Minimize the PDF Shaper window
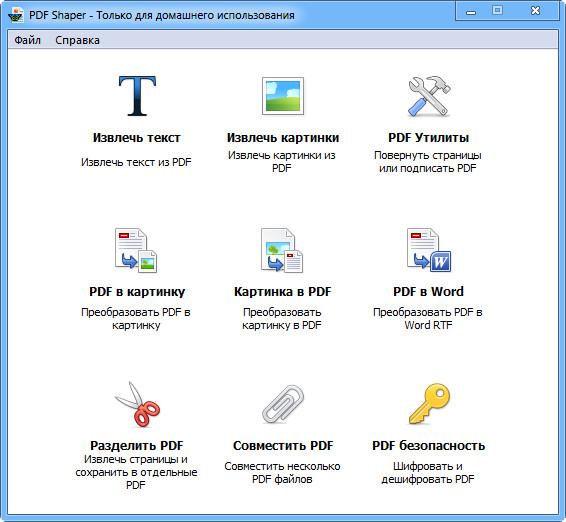 click(471, 12)
